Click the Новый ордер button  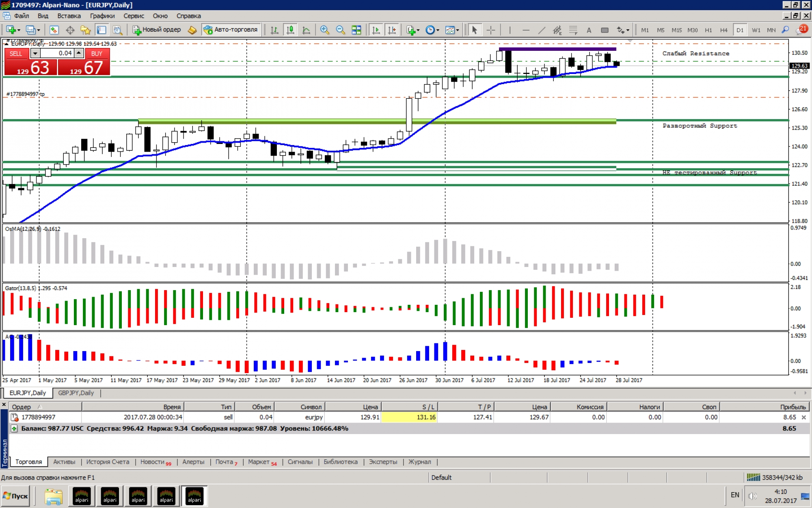click(x=157, y=30)
